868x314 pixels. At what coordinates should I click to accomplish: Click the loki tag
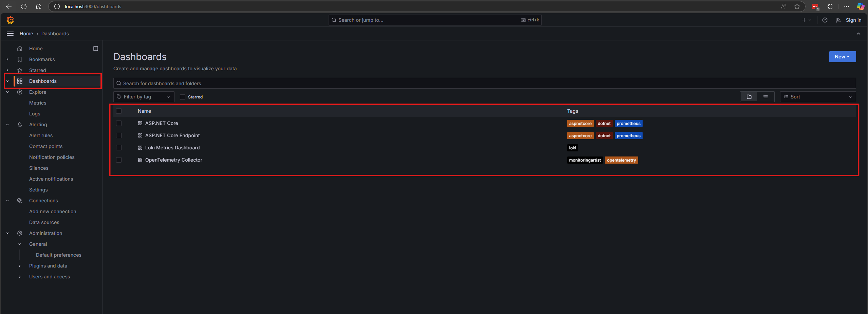point(572,148)
